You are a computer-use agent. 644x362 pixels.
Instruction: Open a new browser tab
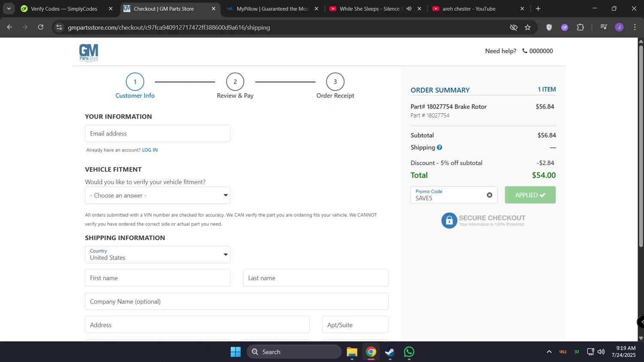(x=538, y=9)
